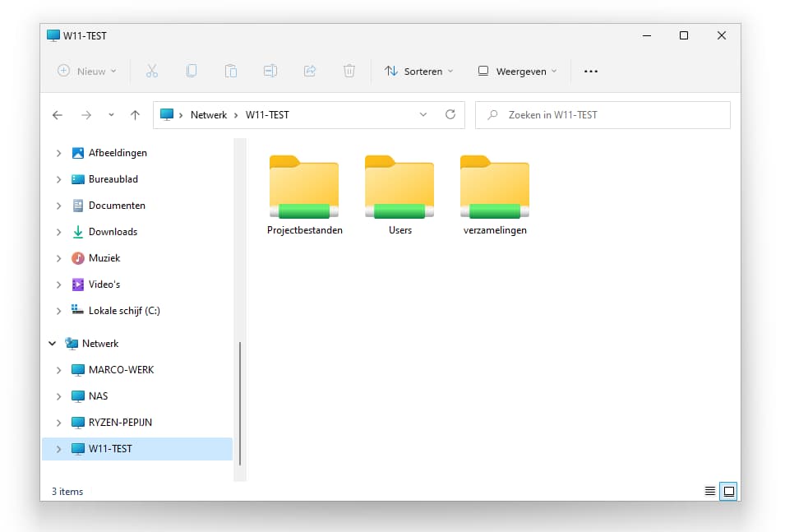This screenshot has height=532, width=785.
Task: Click the Rename icon in toolbar
Action: click(270, 72)
